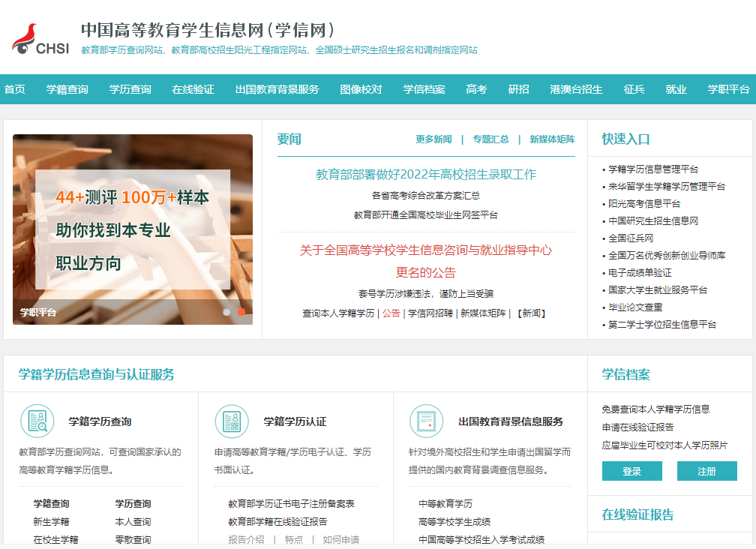
Task: Read 教育部部署做好2022年高校招生录取工作 headline
Action: [x=426, y=175]
